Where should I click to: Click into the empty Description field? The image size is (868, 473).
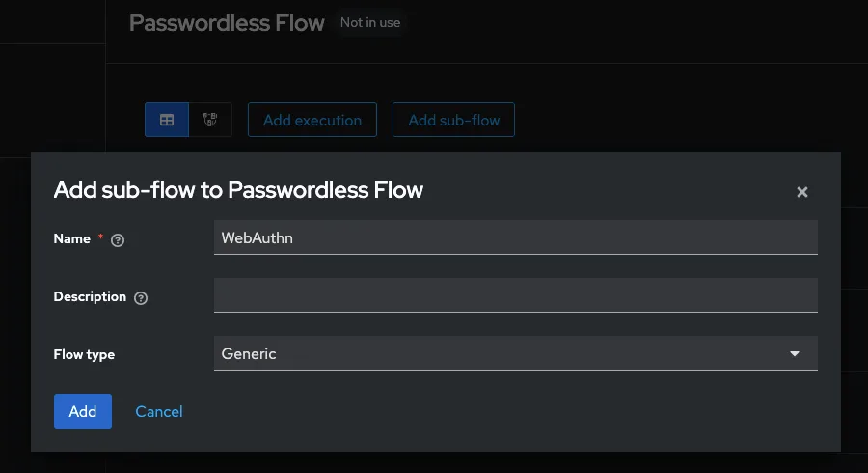pyautogui.click(x=515, y=295)
